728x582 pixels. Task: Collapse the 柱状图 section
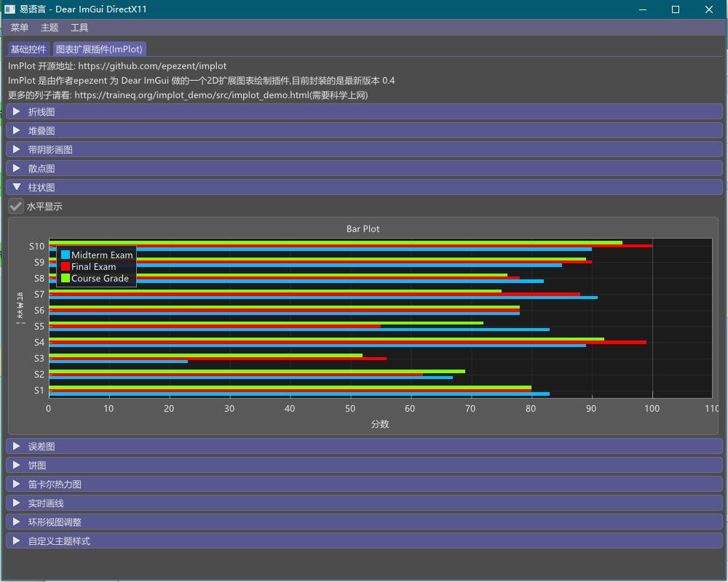tap(364, 188)
